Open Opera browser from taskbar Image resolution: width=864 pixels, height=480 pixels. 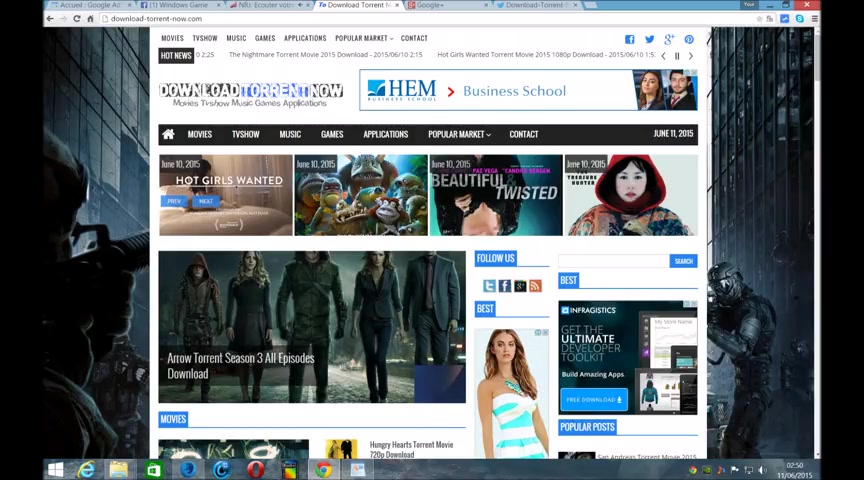[x=255, y=470]
